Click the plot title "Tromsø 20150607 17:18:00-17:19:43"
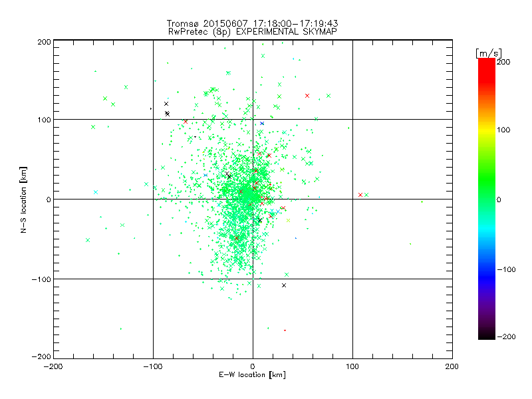 [x=252, y=23]
